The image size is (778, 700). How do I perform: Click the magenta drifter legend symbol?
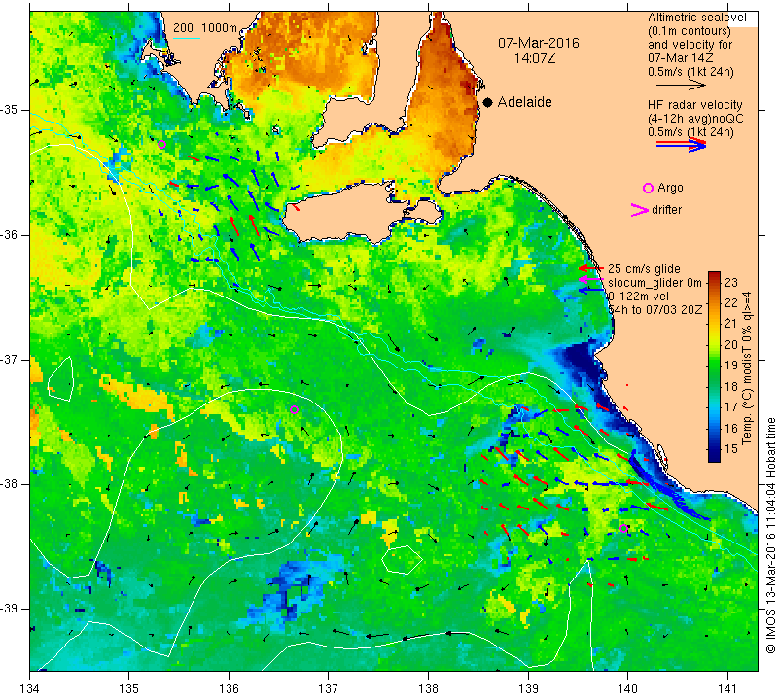640,210
